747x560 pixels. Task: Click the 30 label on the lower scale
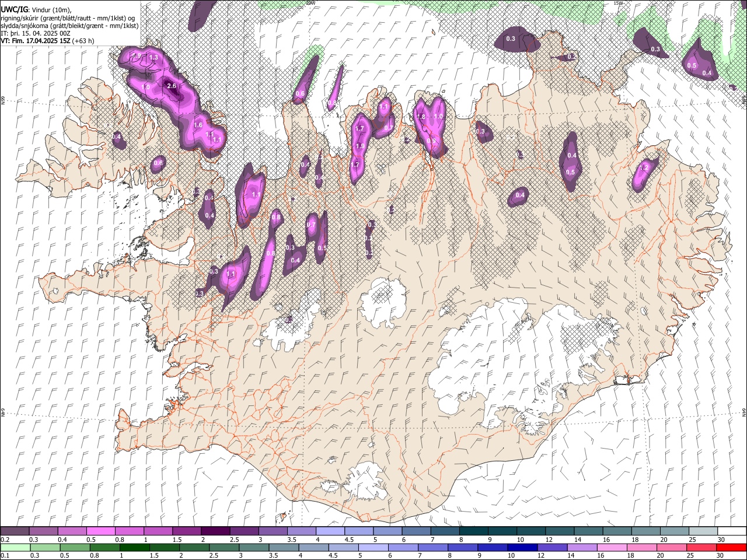click(x=721, y=555)
